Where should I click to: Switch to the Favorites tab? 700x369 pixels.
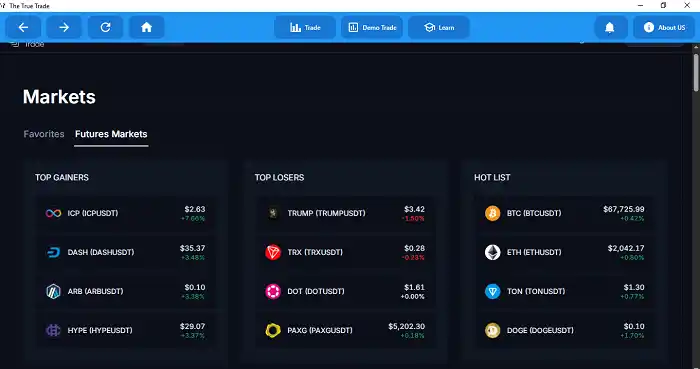click(44, 134)
